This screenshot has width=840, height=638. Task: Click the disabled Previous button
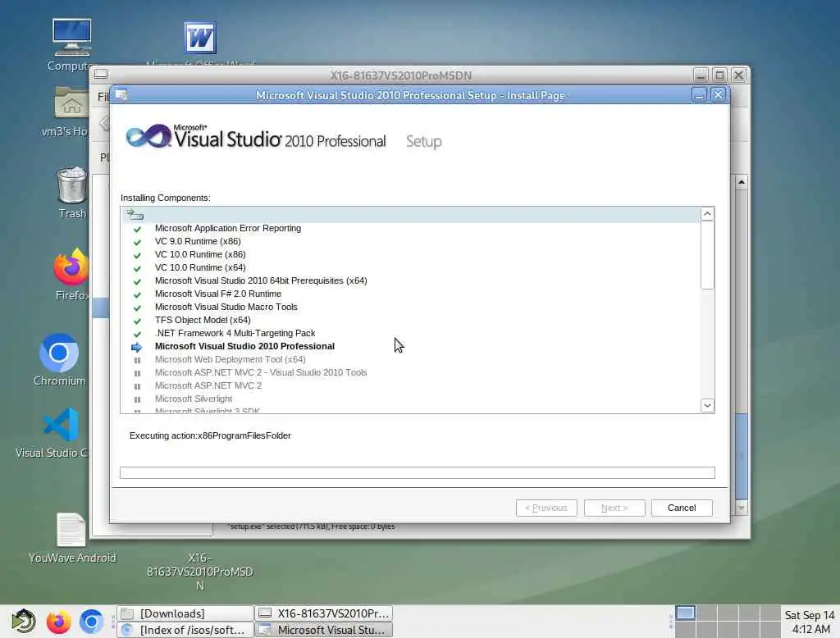tap(546, 508)
